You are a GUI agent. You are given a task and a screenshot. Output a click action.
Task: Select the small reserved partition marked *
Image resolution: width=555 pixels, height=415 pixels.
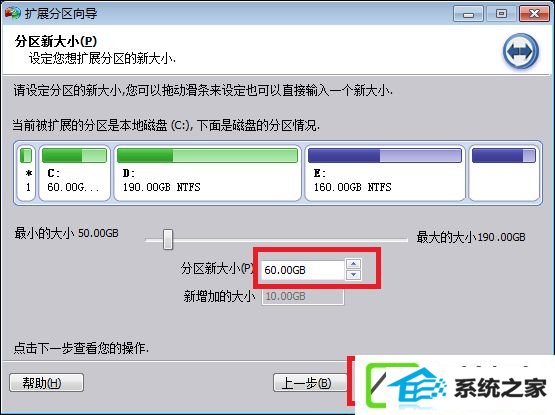26,173
